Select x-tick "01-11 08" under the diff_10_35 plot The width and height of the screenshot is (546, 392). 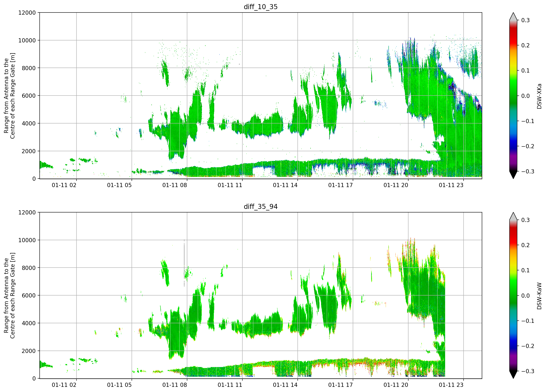[175, 185]
